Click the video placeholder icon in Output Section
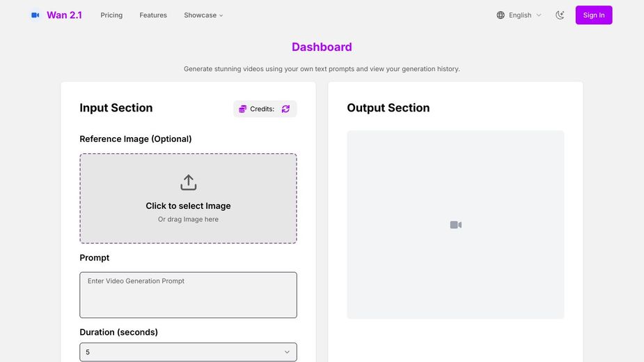644x362 pixels. [455, 225]
